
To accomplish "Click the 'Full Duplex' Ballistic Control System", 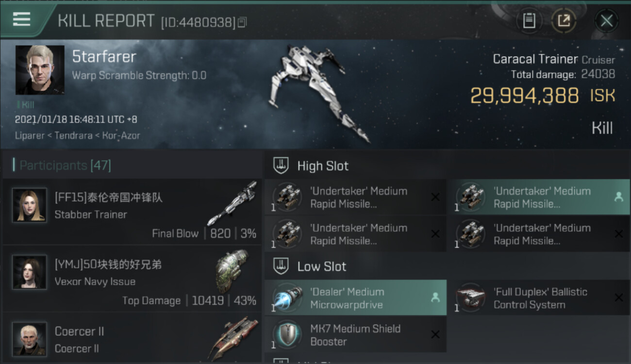I will (538, 298).
